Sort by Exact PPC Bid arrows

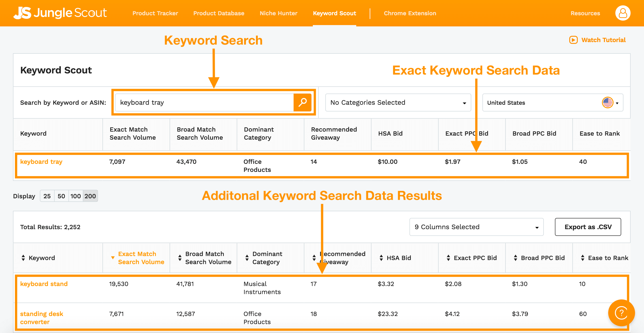(x=448, y=258)
